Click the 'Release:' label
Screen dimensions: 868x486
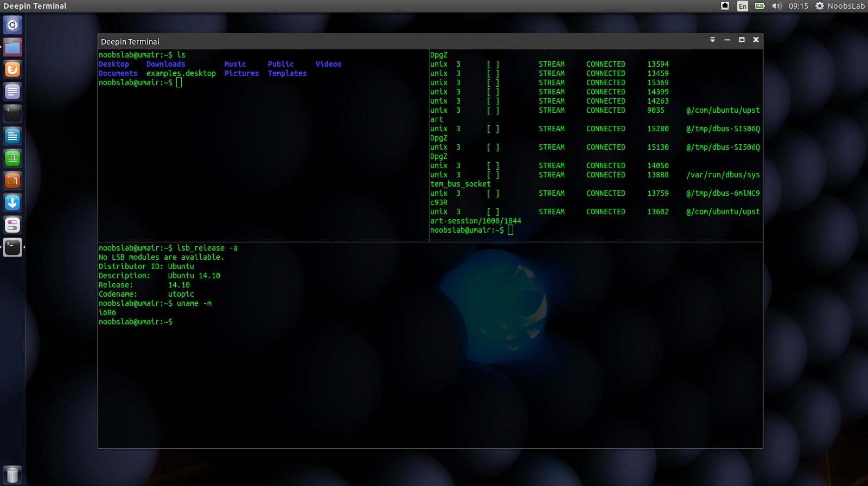pos(116,285)
